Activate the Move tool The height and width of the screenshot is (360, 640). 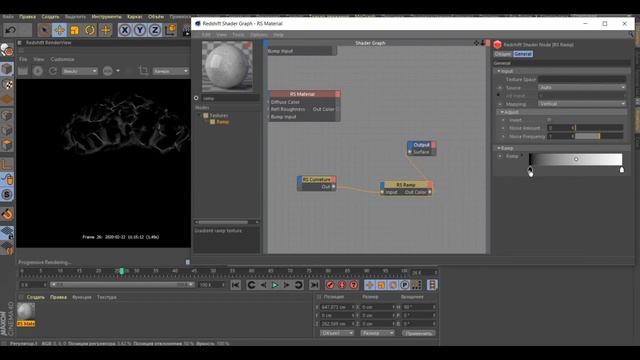point(59,30)
